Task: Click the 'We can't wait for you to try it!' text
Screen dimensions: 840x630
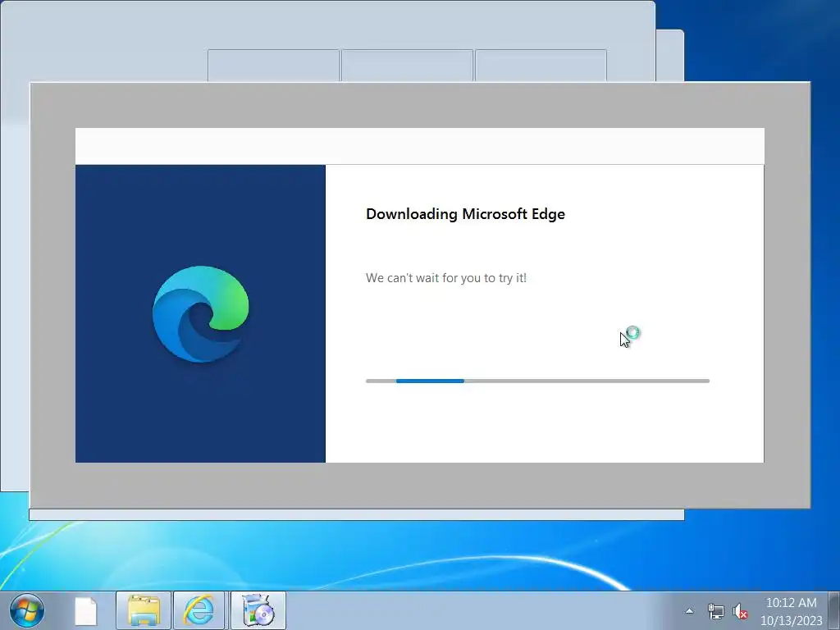Action: (445, 278)
